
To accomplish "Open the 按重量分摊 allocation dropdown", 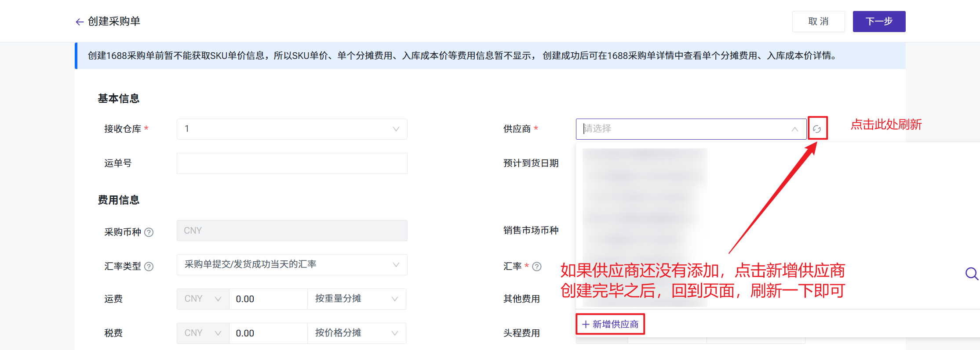I will point(357,299).
